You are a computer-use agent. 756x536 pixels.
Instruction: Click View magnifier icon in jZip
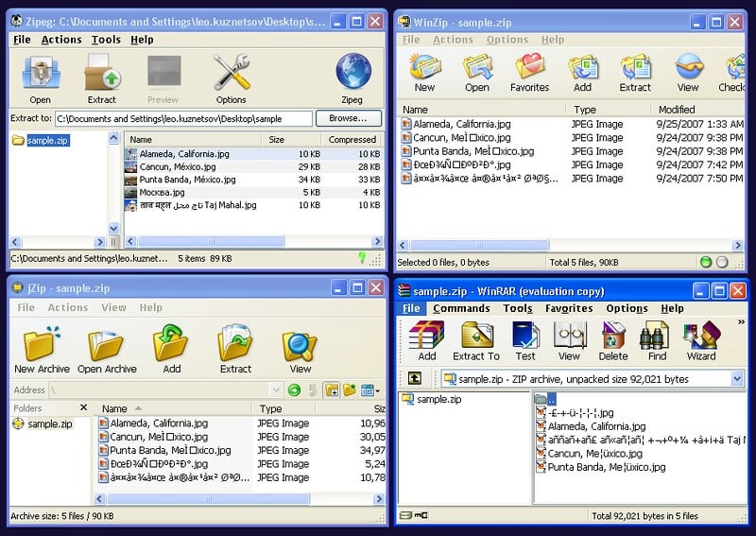(x=300, y=345)
